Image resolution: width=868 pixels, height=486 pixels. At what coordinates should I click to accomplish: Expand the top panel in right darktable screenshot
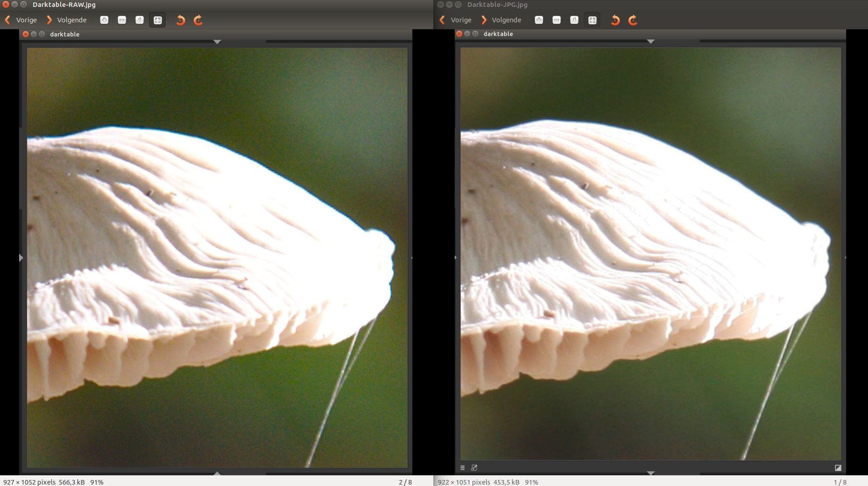[x=651, y=42]
